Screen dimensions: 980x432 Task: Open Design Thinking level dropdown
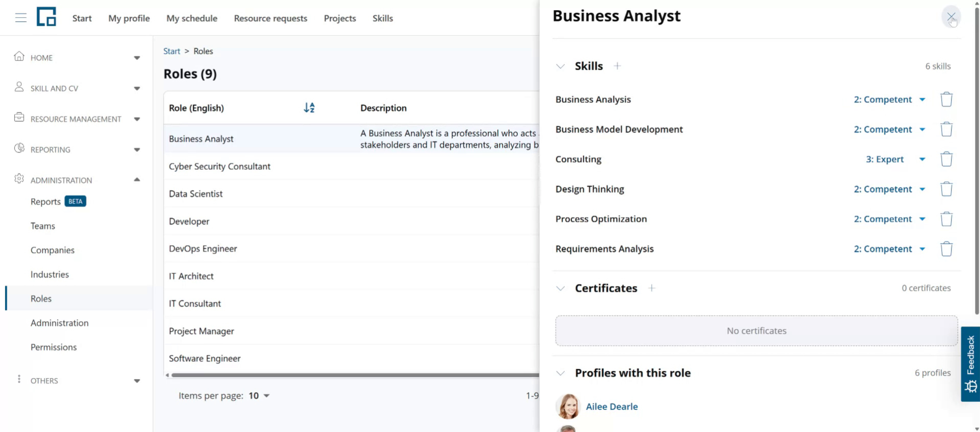coord(889,189)
